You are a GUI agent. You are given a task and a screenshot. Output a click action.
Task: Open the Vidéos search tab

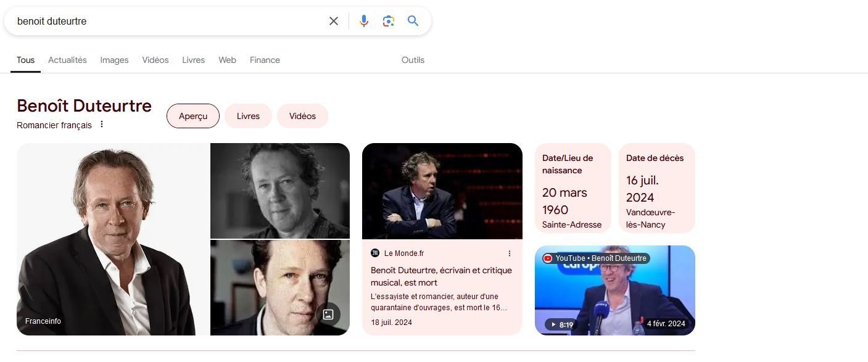coord(155,60)
